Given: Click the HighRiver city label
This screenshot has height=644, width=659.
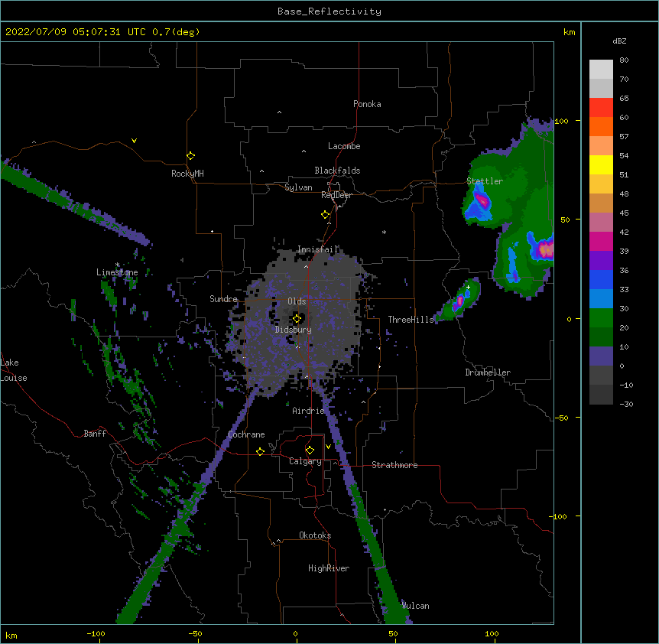Looking at the screenshot, I should (329, 568).
